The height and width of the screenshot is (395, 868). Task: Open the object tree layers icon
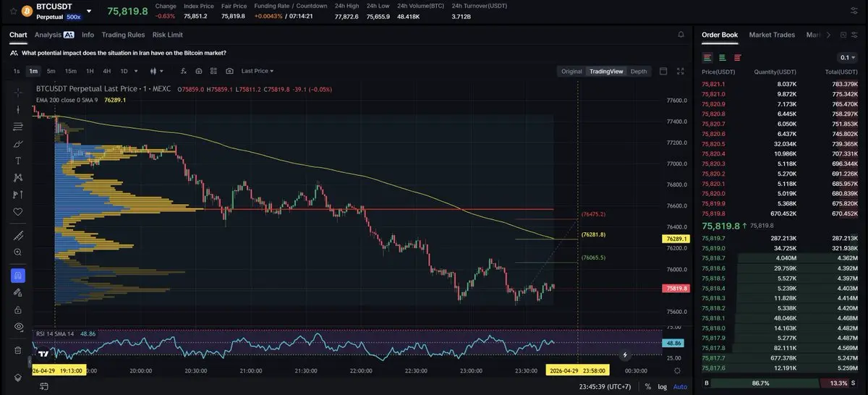[x=18, y=378]
